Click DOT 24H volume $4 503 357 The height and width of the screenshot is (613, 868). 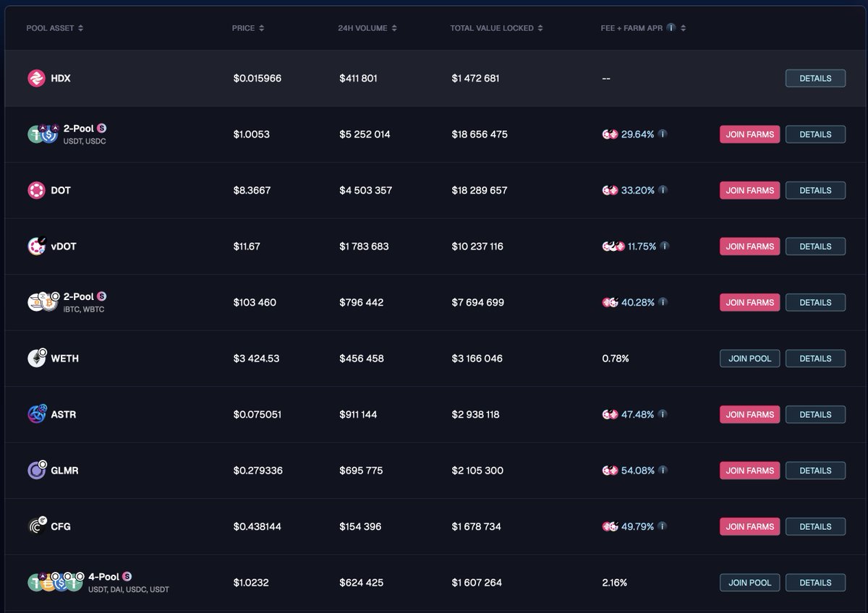click(365, 190)
